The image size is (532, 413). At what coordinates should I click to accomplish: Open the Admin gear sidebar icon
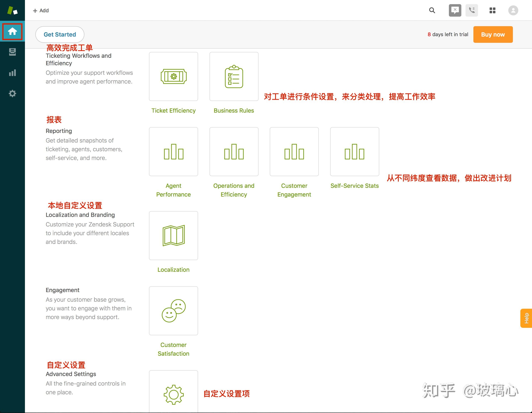click(12, 93)
